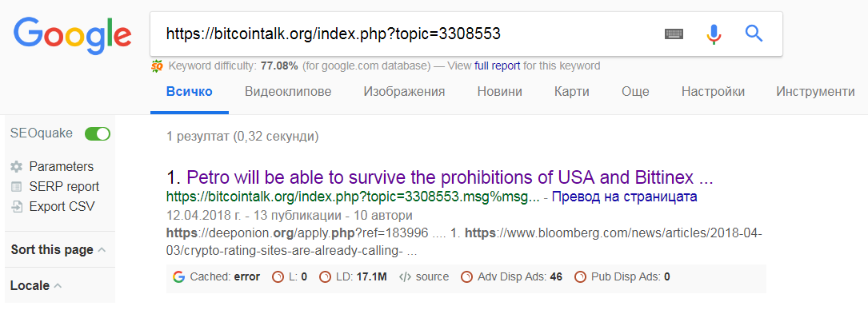Click the Google Cached icon
This screenshot has height=314, width=868.
pyautogui.click(x=178, y=277)
